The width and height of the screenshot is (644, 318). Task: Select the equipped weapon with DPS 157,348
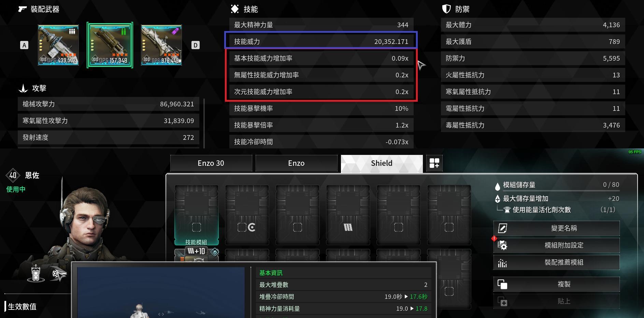click(110, 45)
